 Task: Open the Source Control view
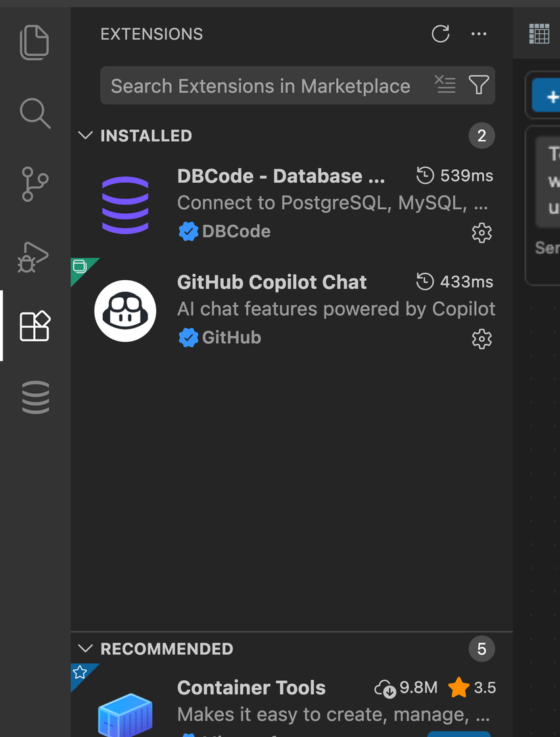pos(34,184)
